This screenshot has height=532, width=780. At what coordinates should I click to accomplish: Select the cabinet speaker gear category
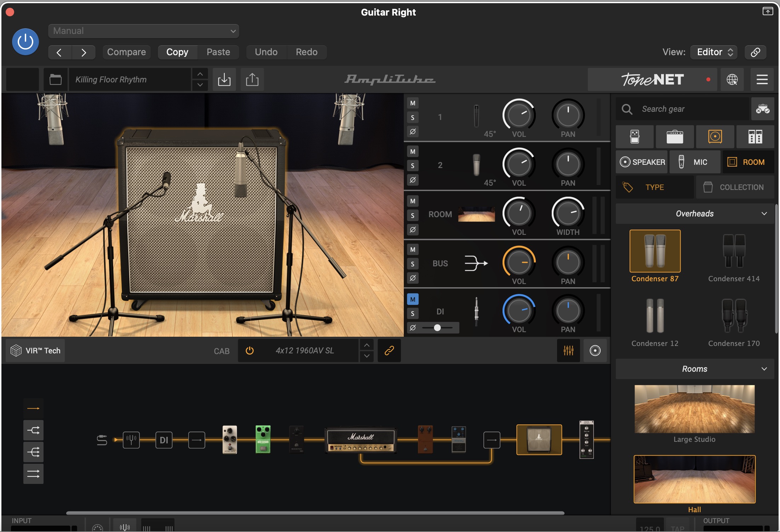[x=715, y=137]
